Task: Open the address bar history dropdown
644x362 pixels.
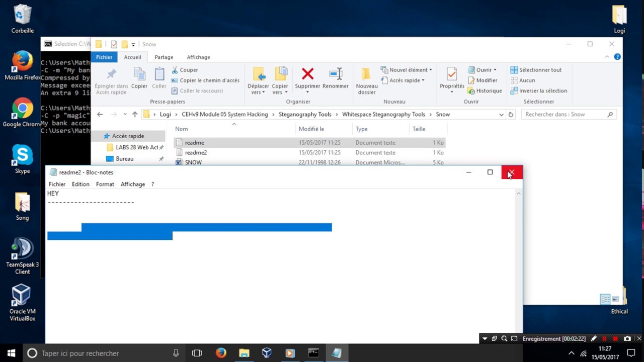Action: pos(501,115)
